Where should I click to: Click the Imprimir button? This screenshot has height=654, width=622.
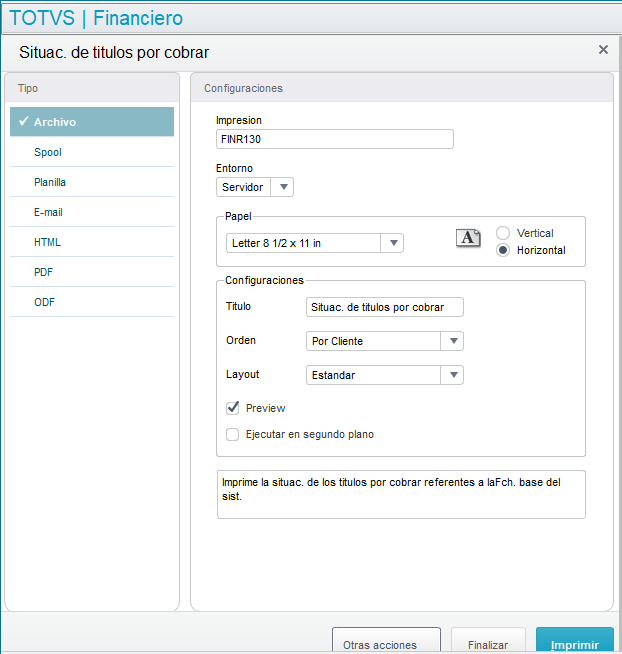pyautogui.click(x=574, y=640)
